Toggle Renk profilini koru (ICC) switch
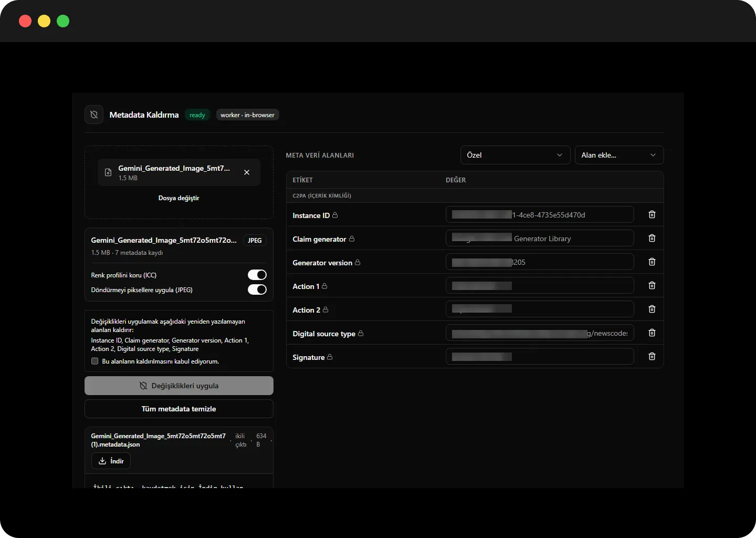Screen dimensions: 756x538 coord(257,275)
